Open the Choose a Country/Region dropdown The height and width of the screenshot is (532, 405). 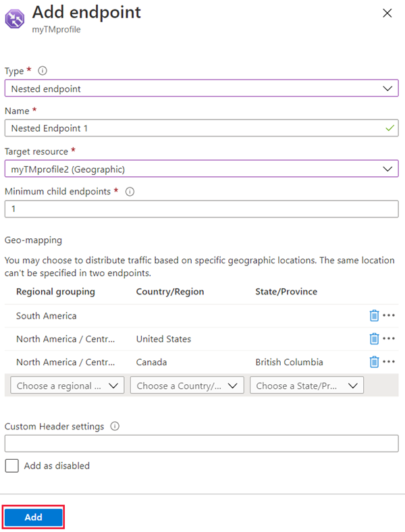pyautogui.click(x=187, y=385)
